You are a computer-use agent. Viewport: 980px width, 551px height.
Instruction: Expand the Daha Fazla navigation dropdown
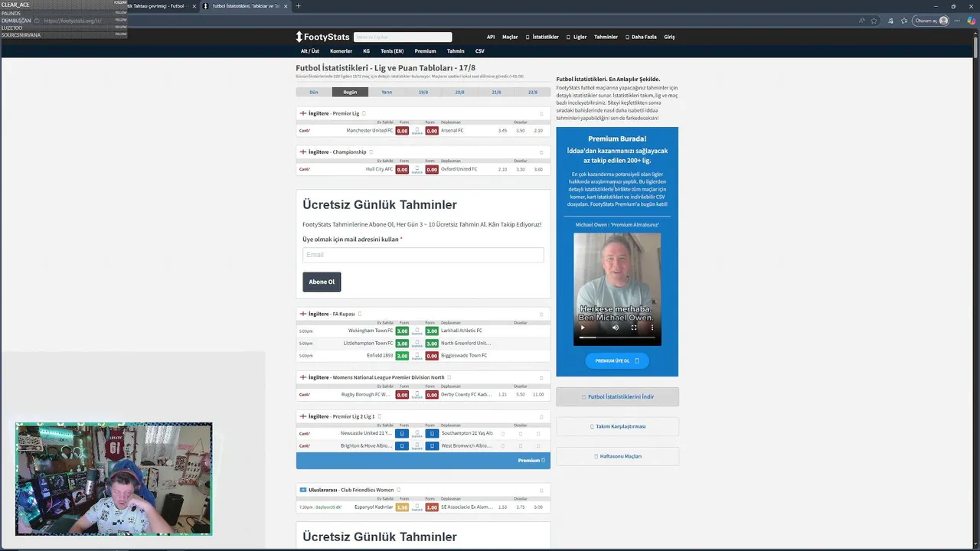(641, 37)
